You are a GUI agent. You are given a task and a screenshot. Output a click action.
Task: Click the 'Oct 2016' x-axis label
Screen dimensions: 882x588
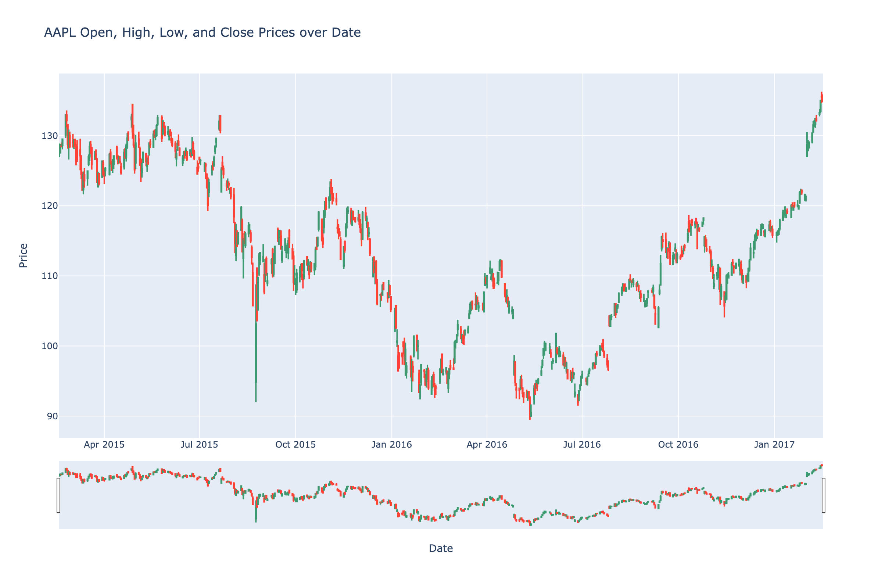click(x=678, y=445)
